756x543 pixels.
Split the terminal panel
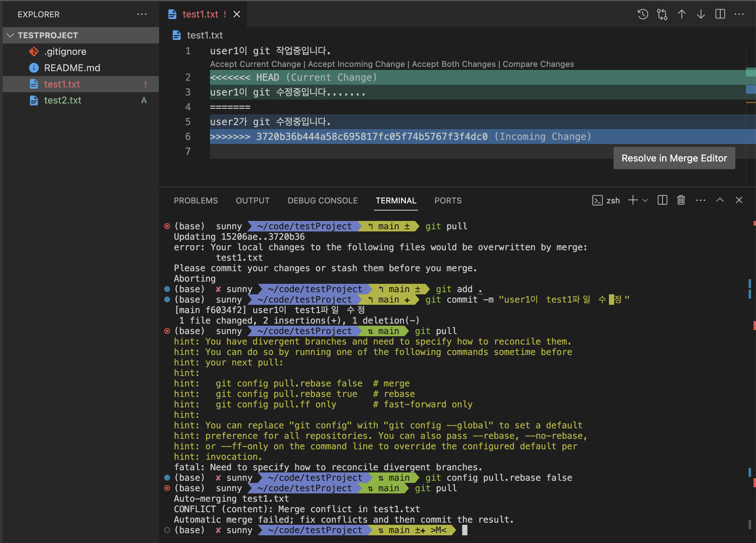[662, 200]
